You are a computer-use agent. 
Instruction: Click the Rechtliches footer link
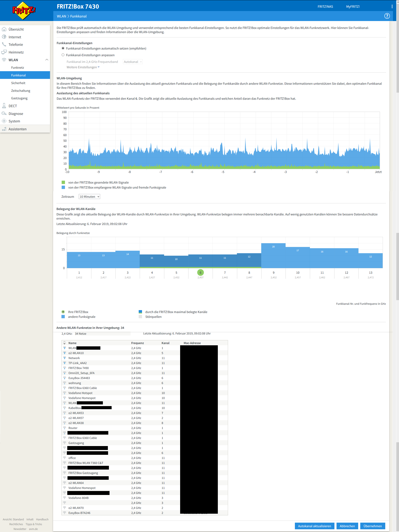(16, 524)
